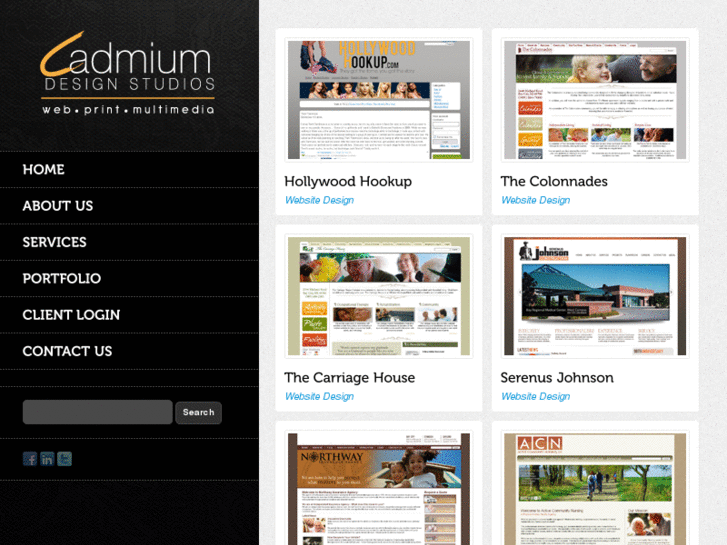
Task: Click the Hollywood Hookup title
Action: (x=348, y=181)
